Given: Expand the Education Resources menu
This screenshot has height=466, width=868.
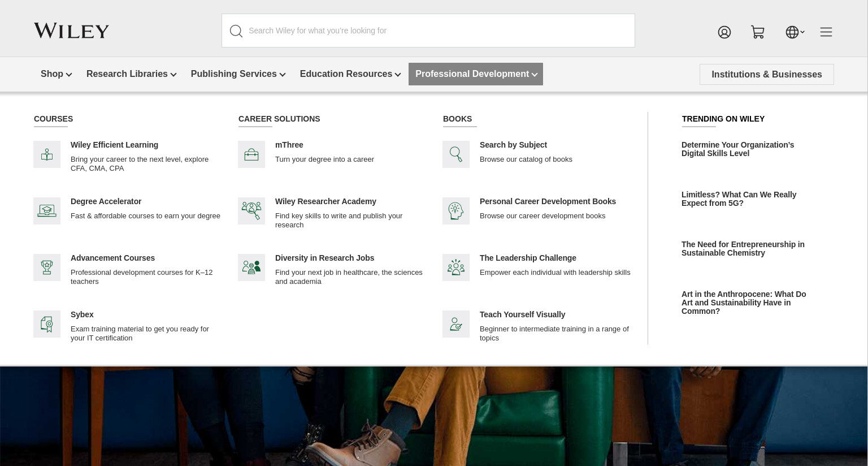Looking at the screenshot, I should pos(350,74).
